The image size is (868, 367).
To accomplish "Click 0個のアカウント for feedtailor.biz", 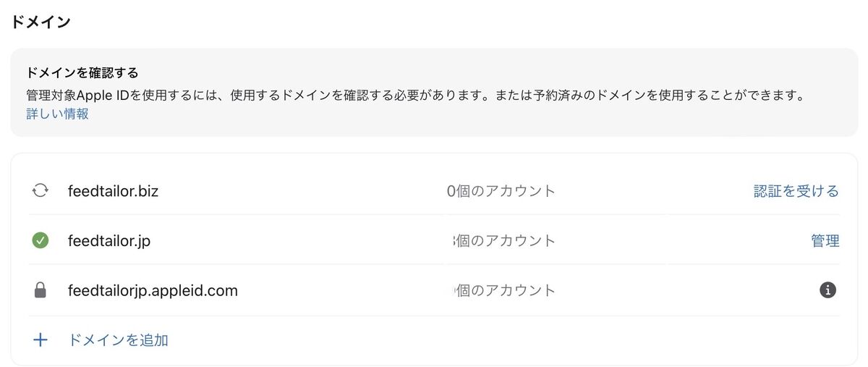I will [x=501, y=191].
